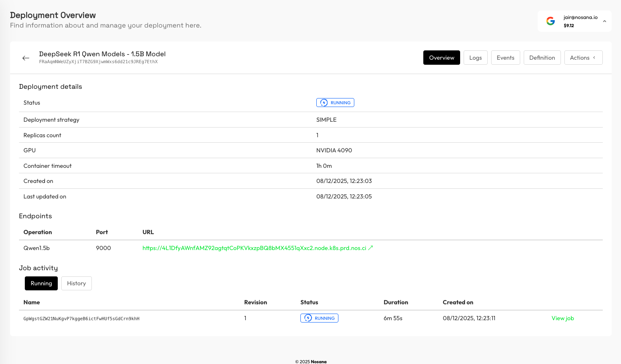Collapse the account balance panel via its chevron

coord(604,21)
